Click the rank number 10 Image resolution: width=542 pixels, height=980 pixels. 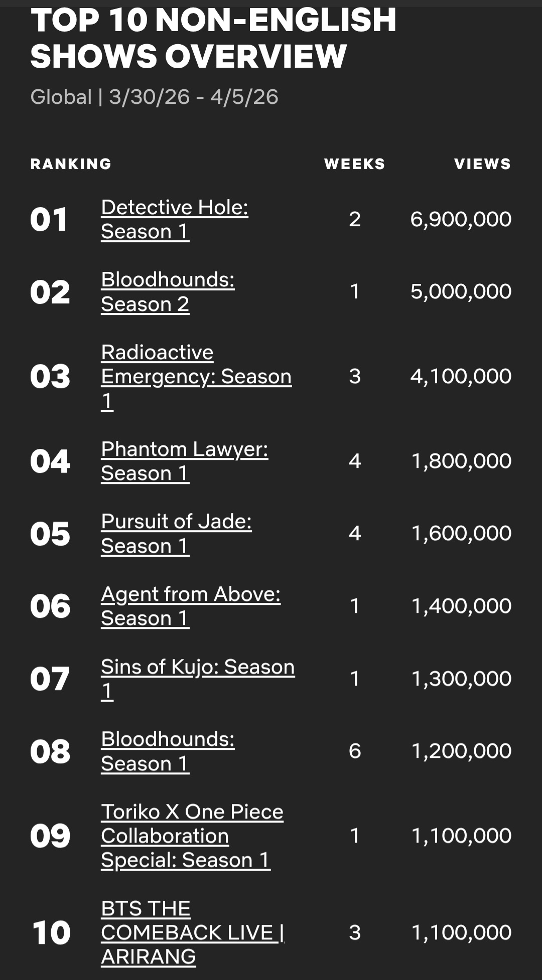tap(51, 933)
